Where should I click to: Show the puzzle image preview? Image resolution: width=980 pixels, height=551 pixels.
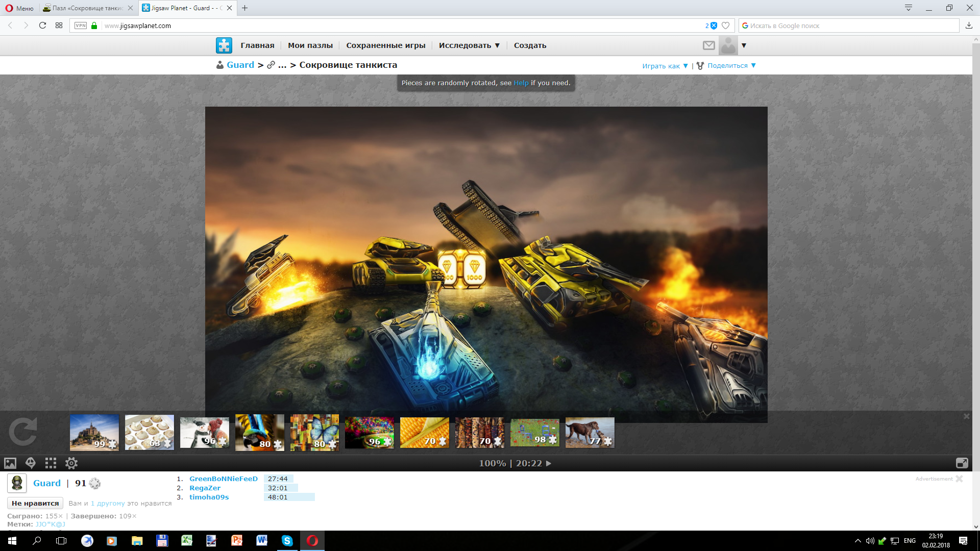10,463
